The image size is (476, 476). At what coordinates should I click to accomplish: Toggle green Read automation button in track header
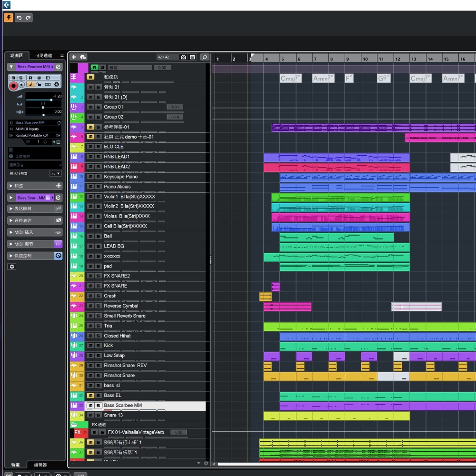tap(94, 68)
